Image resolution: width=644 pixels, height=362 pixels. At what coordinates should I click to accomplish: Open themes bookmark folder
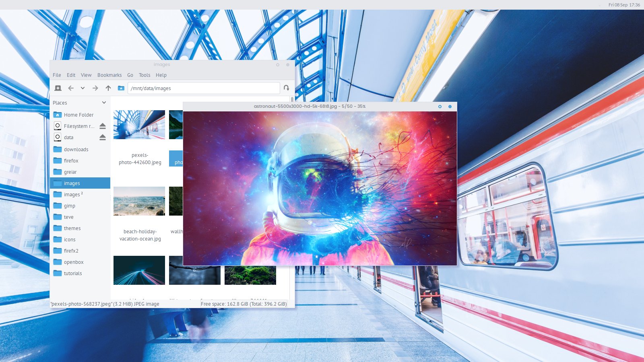(x=80, y=228)
